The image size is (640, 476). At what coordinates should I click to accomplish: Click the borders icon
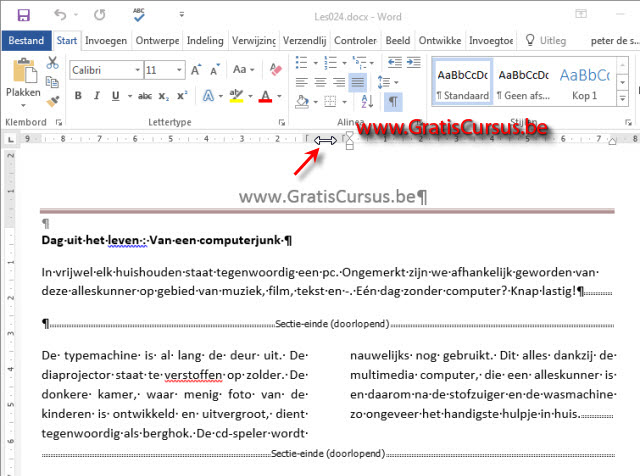click(x=330, y=101)
